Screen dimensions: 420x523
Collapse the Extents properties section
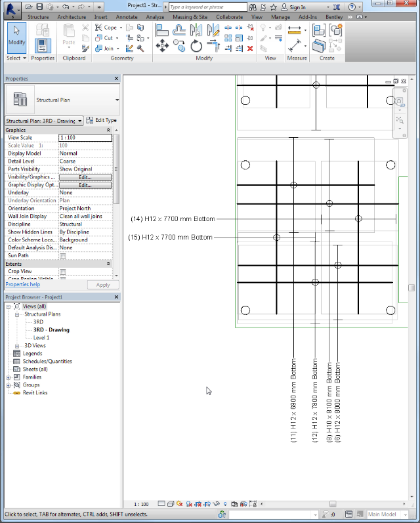tap(108, 264)
